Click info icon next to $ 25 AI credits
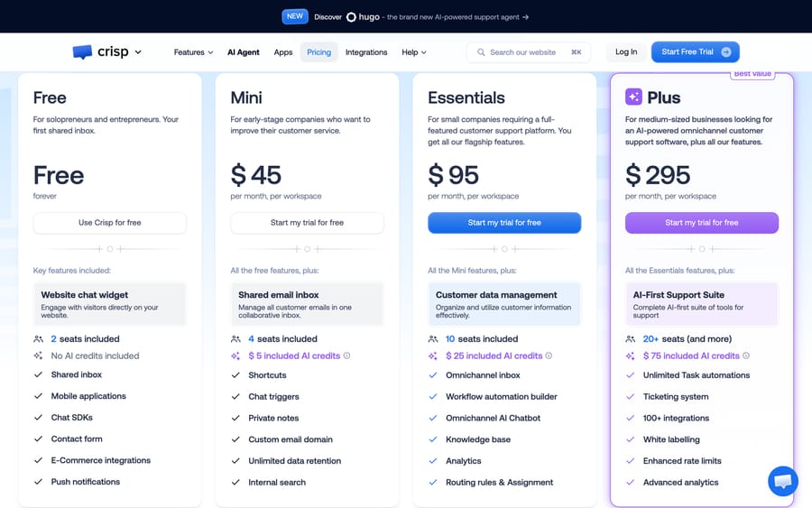This screenshot has width=812, height=508. [x=549, y=356]
